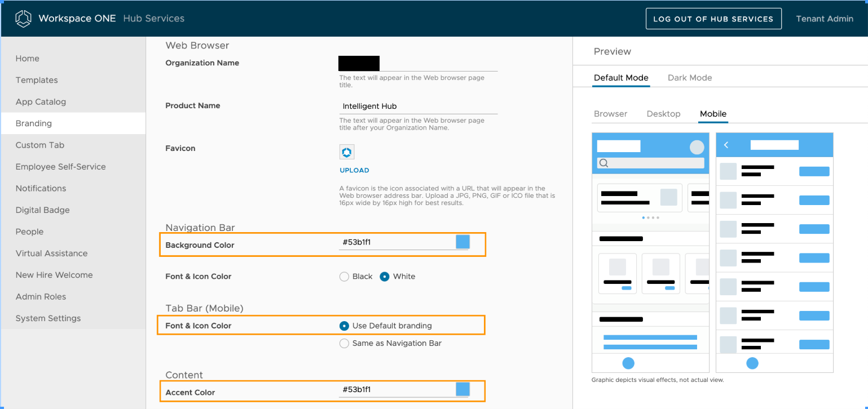The height and width of the screenshot is (409, 868).
Task: Click the Background Color hex value field
Action: [396, 242]
